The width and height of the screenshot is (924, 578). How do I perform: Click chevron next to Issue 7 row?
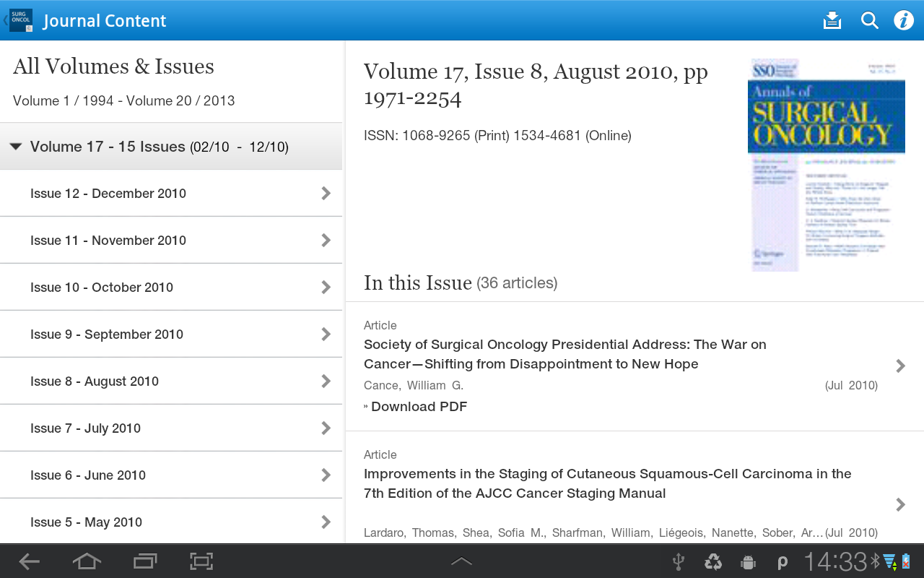coord(326,428)
